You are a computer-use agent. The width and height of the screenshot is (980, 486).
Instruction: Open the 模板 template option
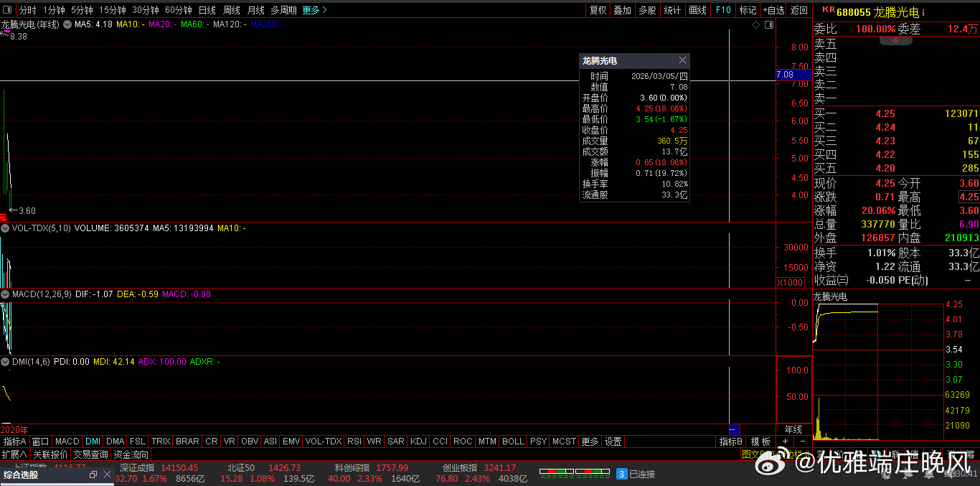[x=761, y=441]
